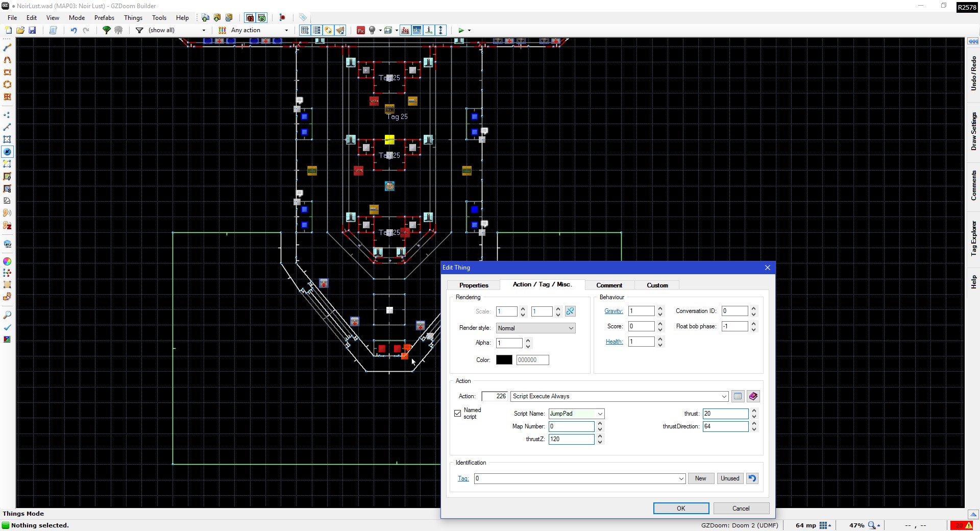Image resolution: width=980 pixels, height=531 pixels.
Task: Toggle the fog rendering toolbar button
Action: click(x=405, y=30)
